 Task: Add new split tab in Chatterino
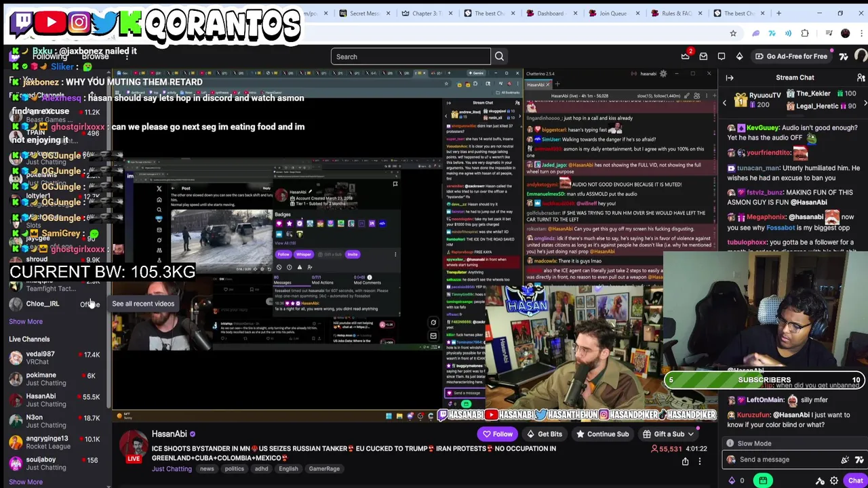[557, 85]
